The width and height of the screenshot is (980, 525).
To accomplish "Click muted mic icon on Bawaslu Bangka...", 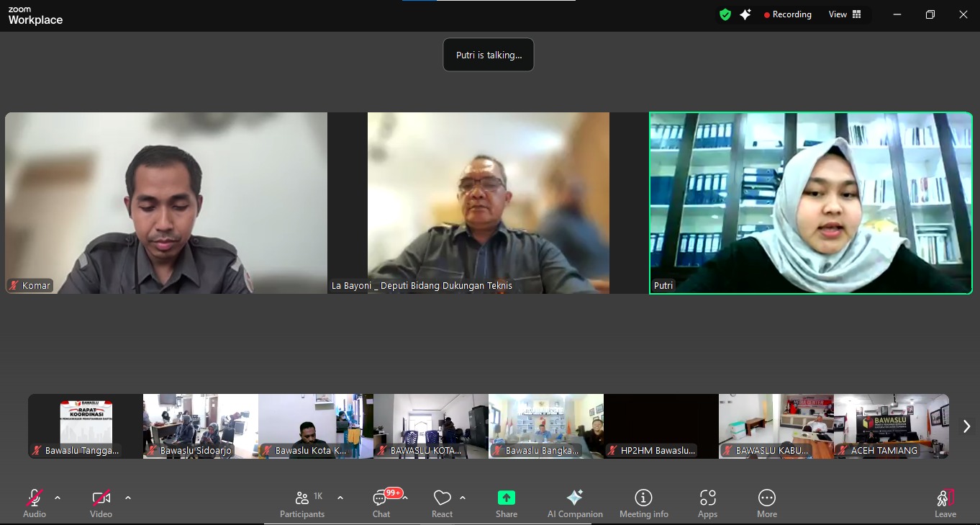I will coord(497,451).
